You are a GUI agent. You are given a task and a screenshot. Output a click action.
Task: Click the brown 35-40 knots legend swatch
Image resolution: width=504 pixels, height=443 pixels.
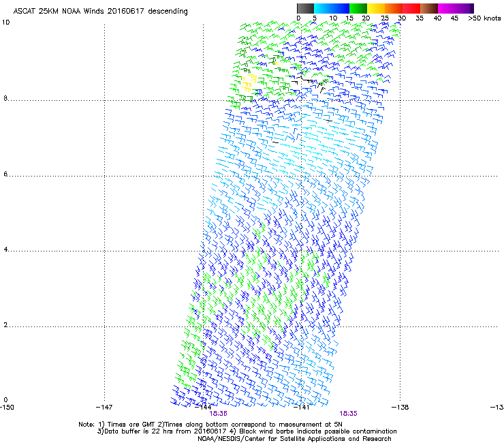coord(429,8)
